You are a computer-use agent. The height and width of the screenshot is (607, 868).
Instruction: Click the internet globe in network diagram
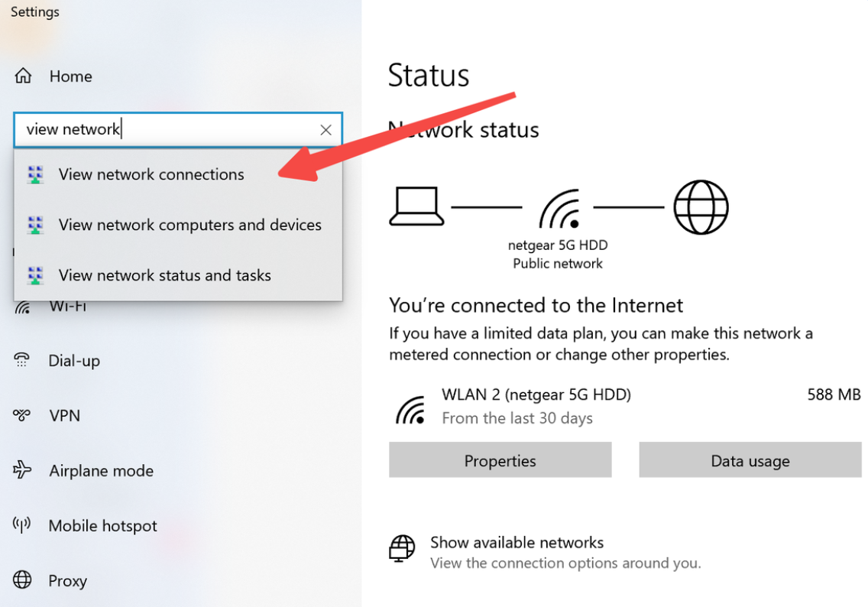(x=701, y=207)
